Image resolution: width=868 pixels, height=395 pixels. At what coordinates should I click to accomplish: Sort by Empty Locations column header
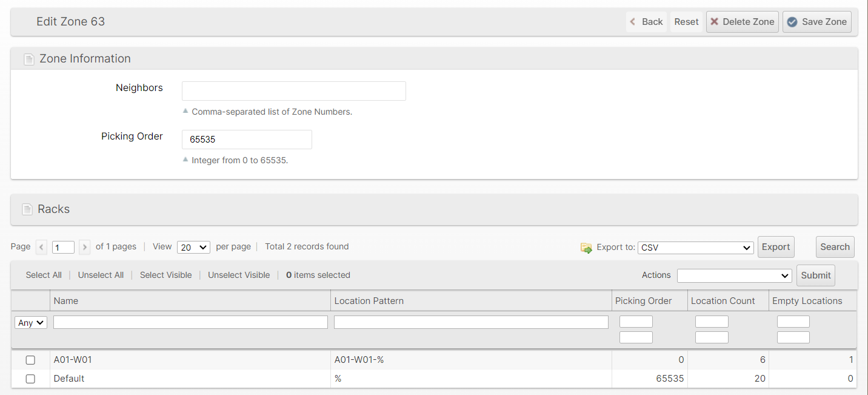(807, 301)
